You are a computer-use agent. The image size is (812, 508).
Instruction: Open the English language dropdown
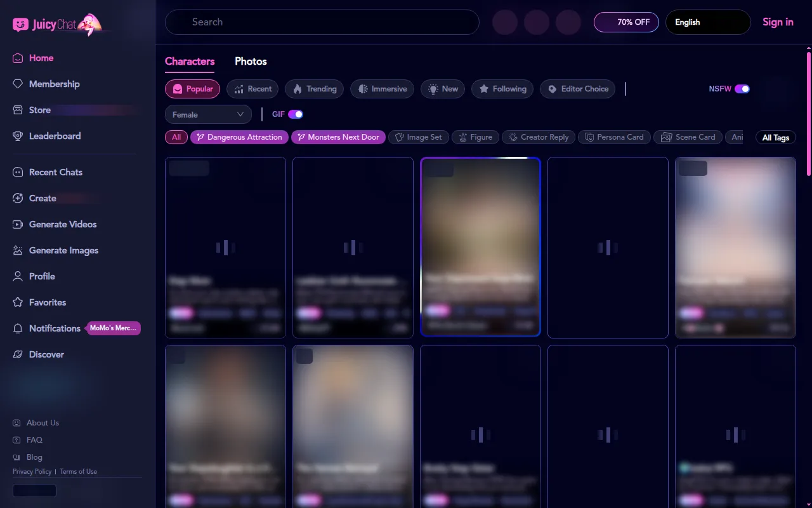point(708,22)
